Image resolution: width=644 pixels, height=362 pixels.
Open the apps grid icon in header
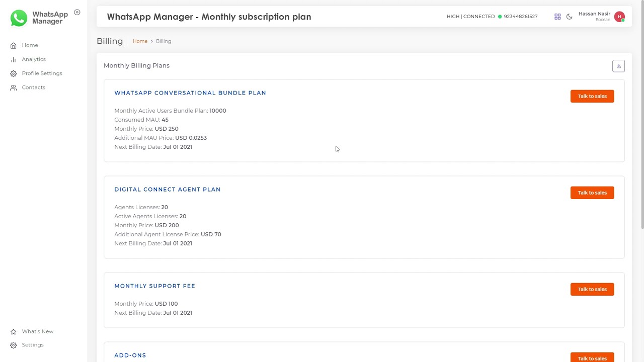coord(557,17)
